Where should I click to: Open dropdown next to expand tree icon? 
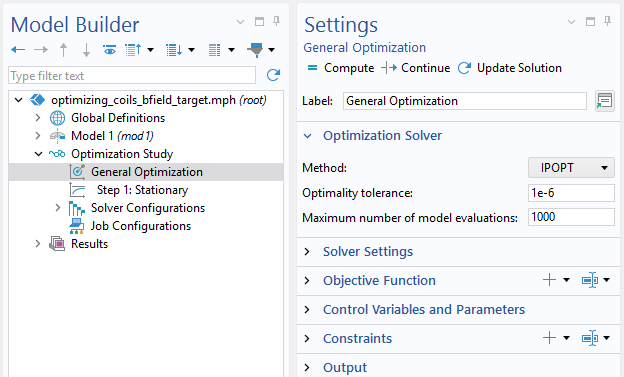[191, 50]
